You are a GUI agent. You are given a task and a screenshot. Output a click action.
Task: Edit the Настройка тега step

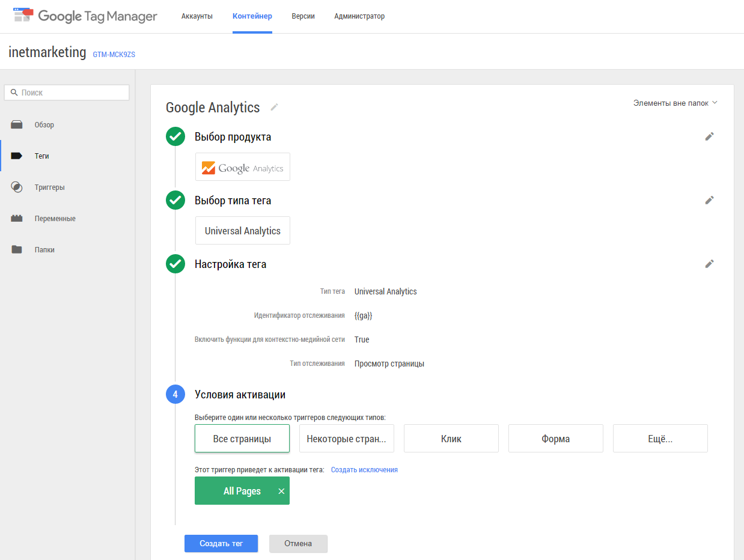point(710,264)
